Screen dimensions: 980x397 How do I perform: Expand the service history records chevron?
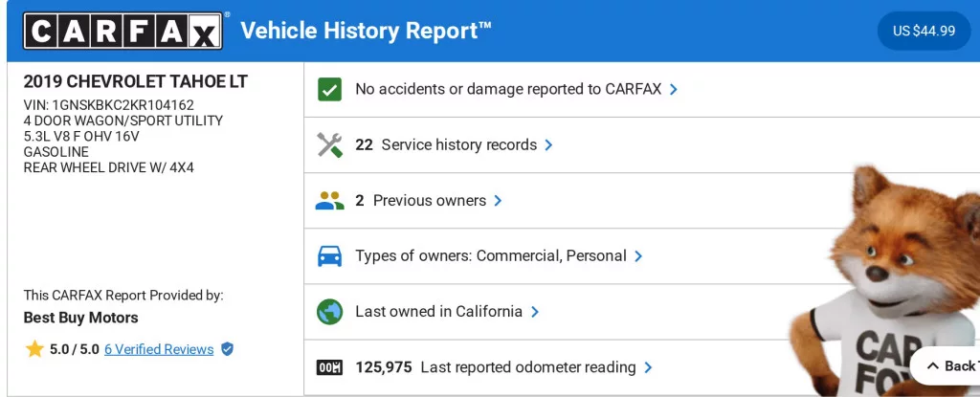(548, 144)
